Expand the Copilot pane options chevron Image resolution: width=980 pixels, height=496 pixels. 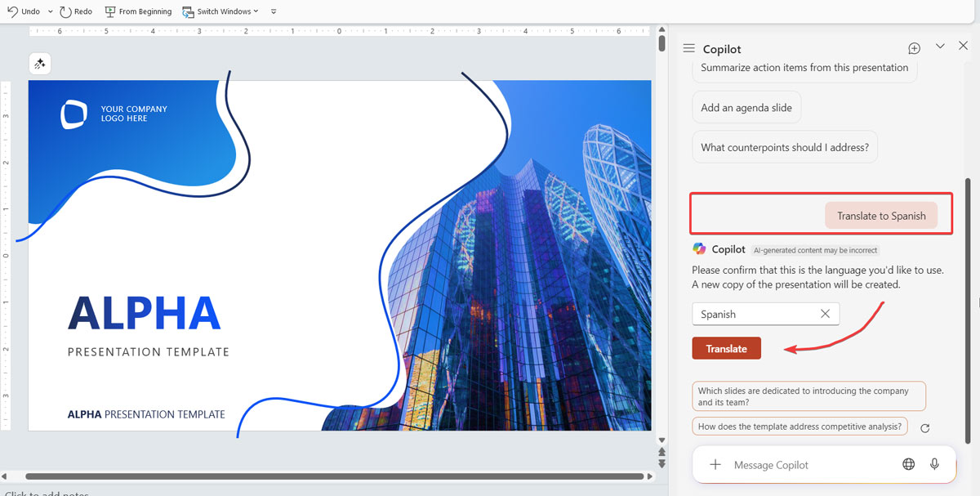940,47
